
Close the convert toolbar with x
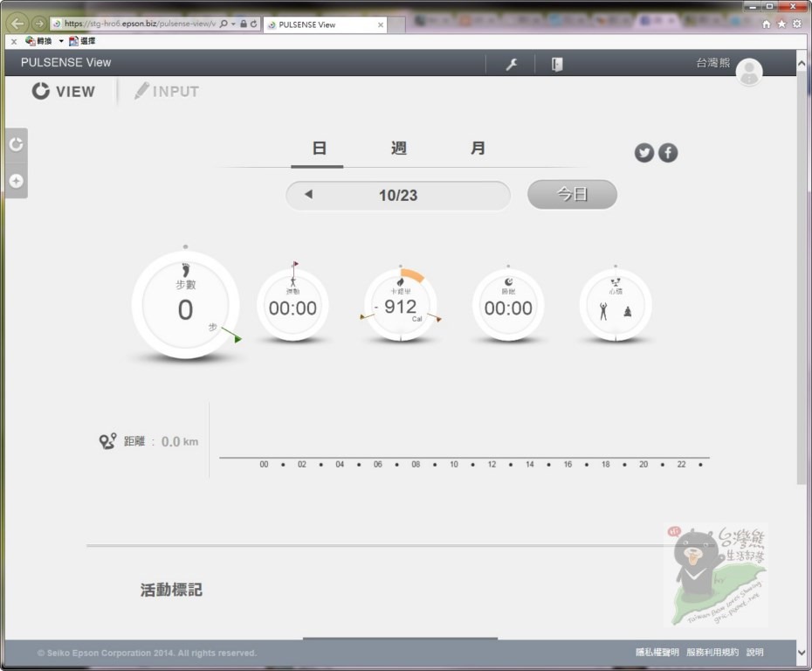pyautogui.click(x=14, y=41)
